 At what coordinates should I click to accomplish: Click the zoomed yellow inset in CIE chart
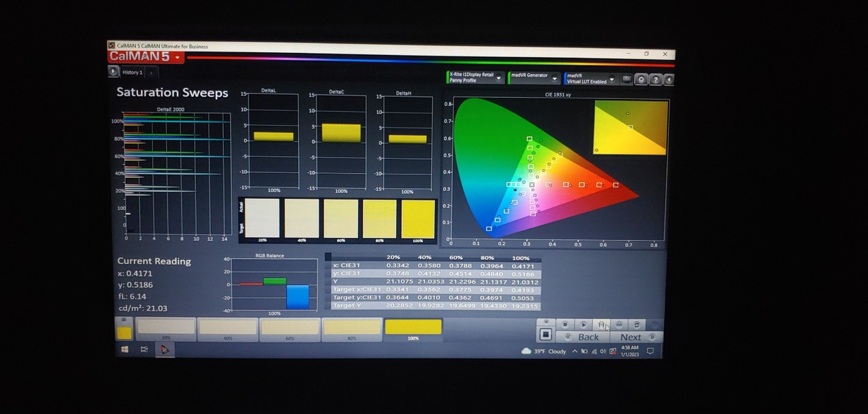(x=631, y=128)
